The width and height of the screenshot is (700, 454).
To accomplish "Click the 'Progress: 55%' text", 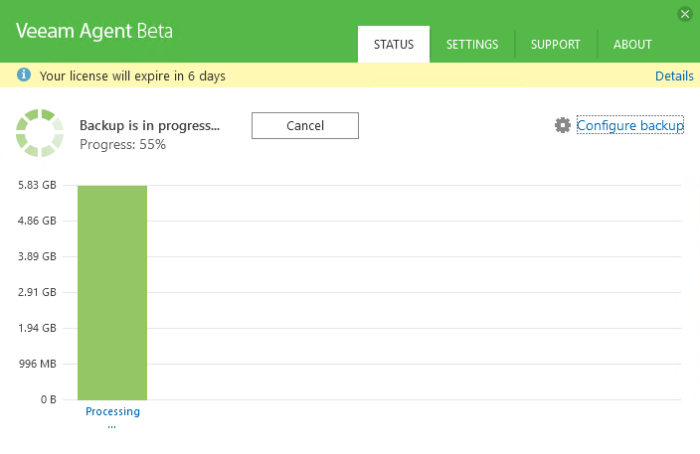I will point(123,145).
